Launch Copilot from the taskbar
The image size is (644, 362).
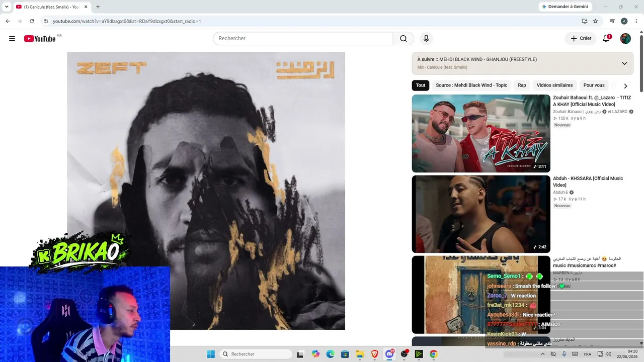coord(315,354)
